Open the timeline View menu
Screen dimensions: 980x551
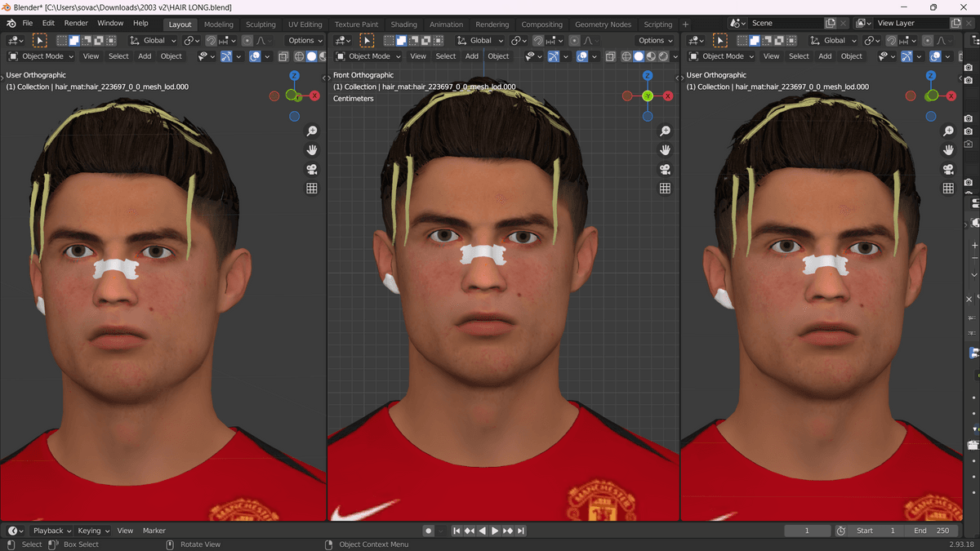coord(125,531)
